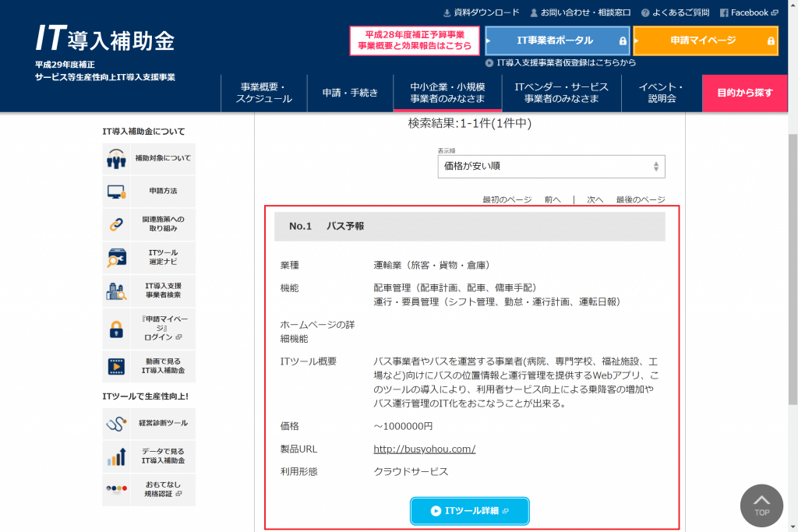Open 動画で見るIT導入補助金 video icon
This screenshot has width=798, height=532.
tap(116, 366)
